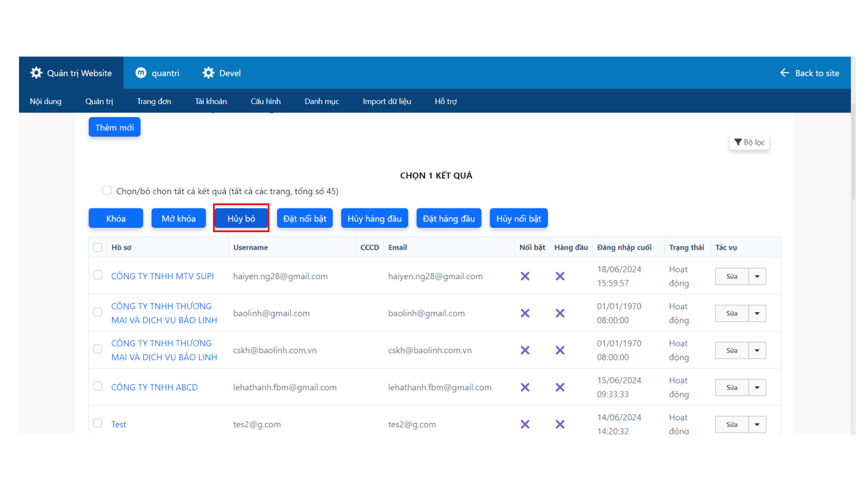Click Nổi bật X icon for CÔNG TY TNHH MTV SUPI

(525, 276)
